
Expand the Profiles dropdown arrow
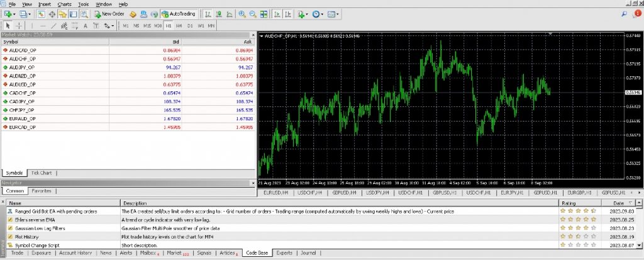pos(30,14)
